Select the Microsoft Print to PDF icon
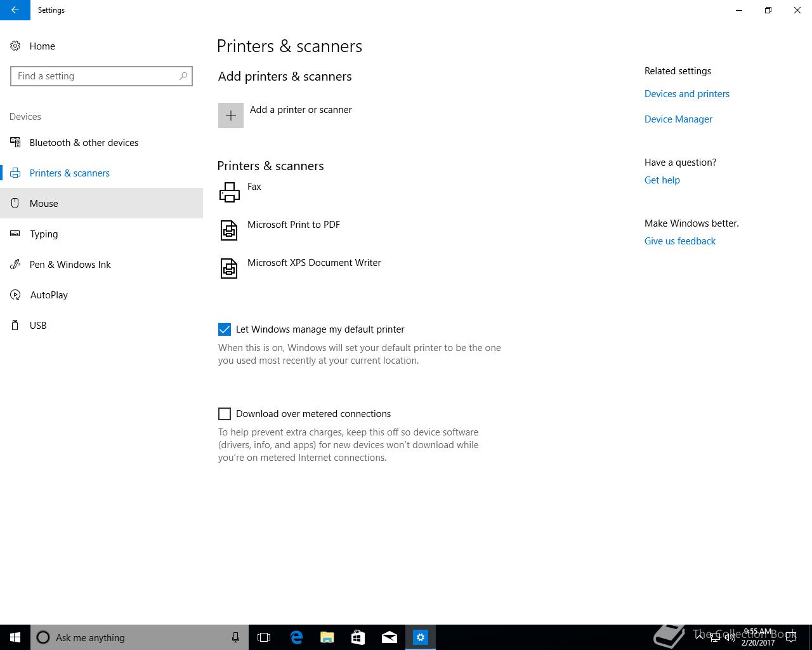812x650 pixels. click(x=229, y=230)
